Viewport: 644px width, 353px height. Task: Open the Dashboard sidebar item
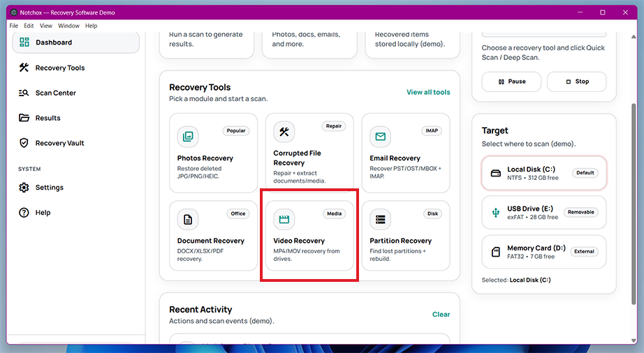click(x=76, y=43)
